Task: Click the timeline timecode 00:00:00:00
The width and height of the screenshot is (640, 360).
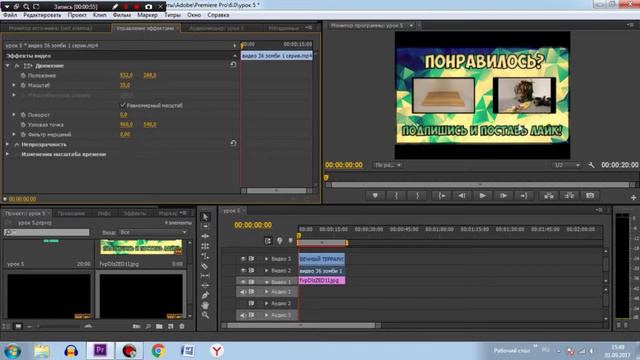Action: pyautogui.click(x=253, y=225)
